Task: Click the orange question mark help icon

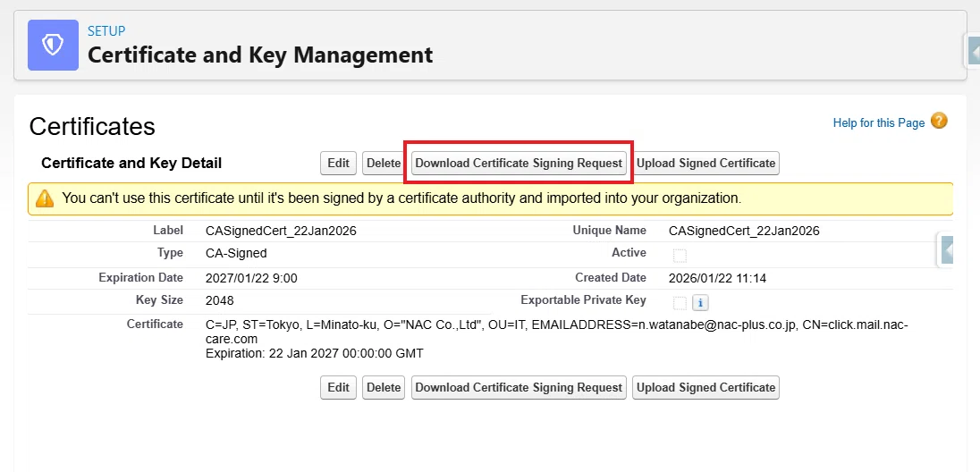Action: pos(939,121)
